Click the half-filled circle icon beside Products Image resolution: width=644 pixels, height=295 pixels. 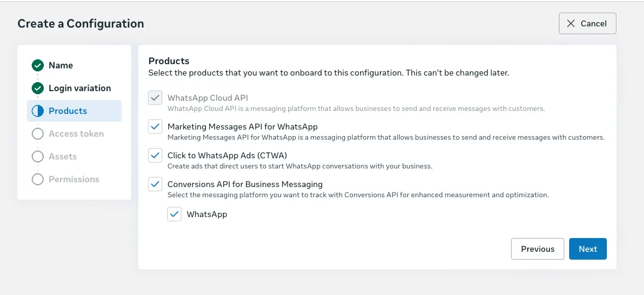(38, 111)
